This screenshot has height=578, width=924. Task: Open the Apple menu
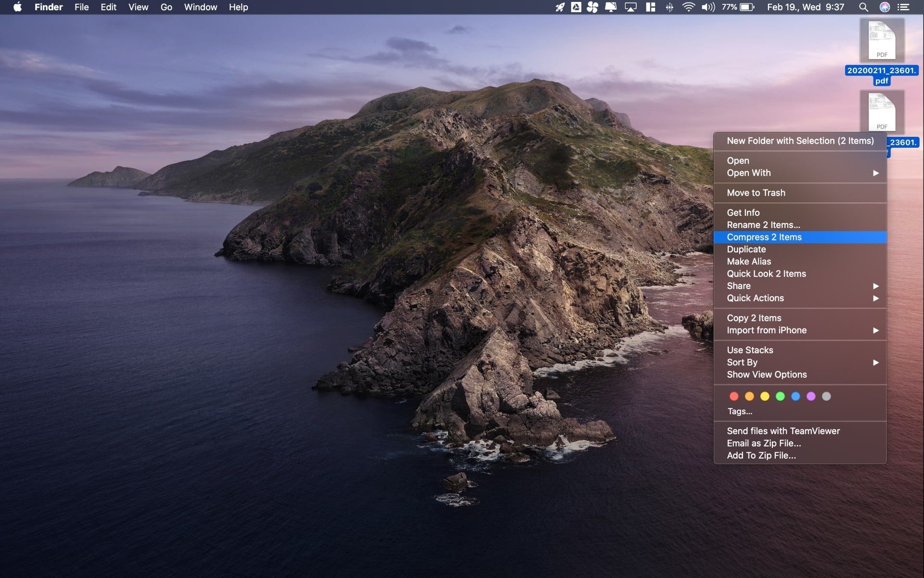coord(17,7)
